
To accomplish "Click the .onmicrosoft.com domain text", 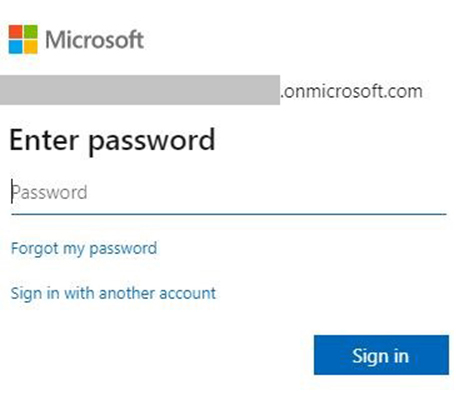I will tap(351, 91).
